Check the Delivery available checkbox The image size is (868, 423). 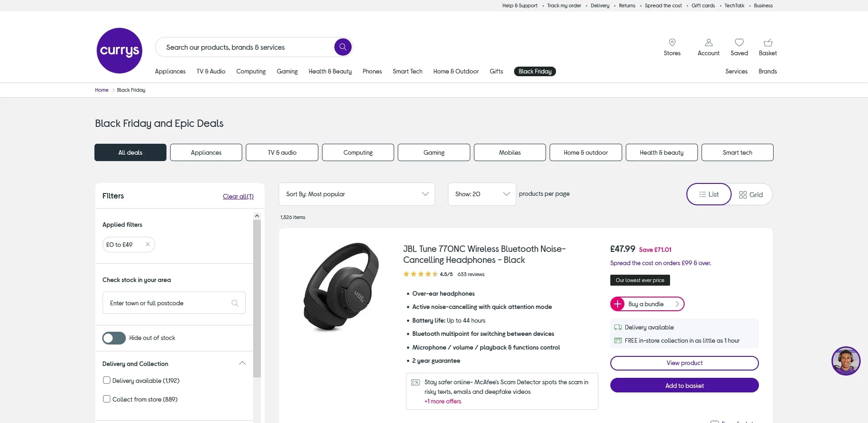tap(107, 381)
